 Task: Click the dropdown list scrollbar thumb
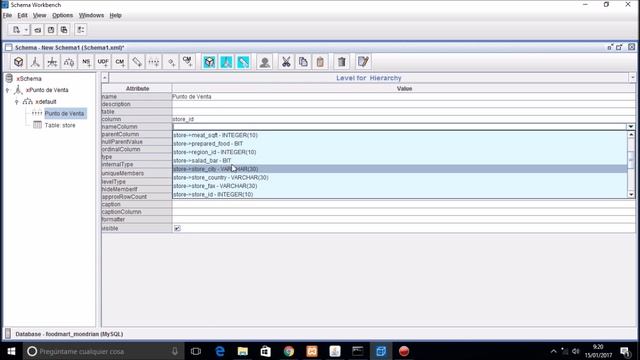(631, 160)
